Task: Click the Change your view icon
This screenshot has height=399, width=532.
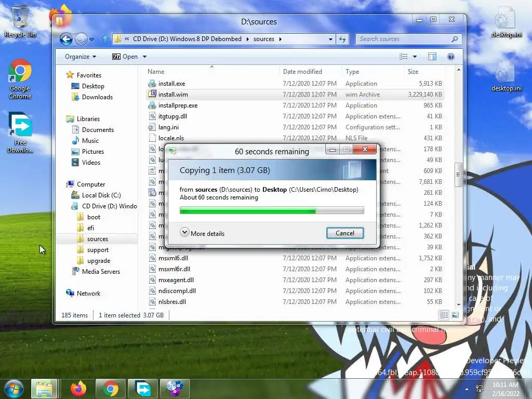Action: tap(403, 57)
